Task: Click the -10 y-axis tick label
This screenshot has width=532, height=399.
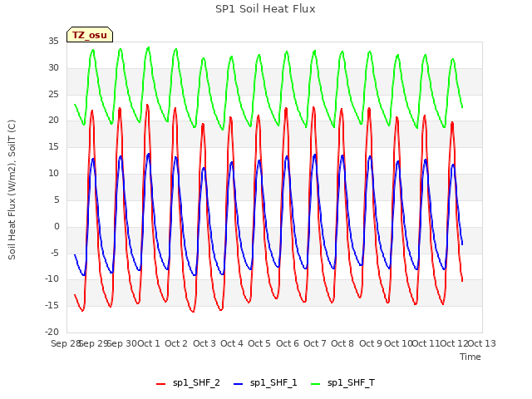Action: (52, 279)
